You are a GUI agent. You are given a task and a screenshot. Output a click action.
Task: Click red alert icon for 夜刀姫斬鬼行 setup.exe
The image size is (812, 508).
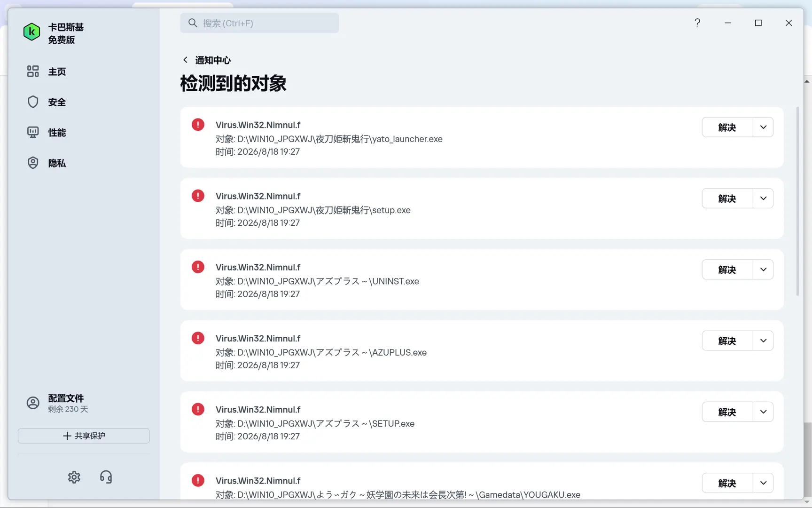[x=198, y=196]
